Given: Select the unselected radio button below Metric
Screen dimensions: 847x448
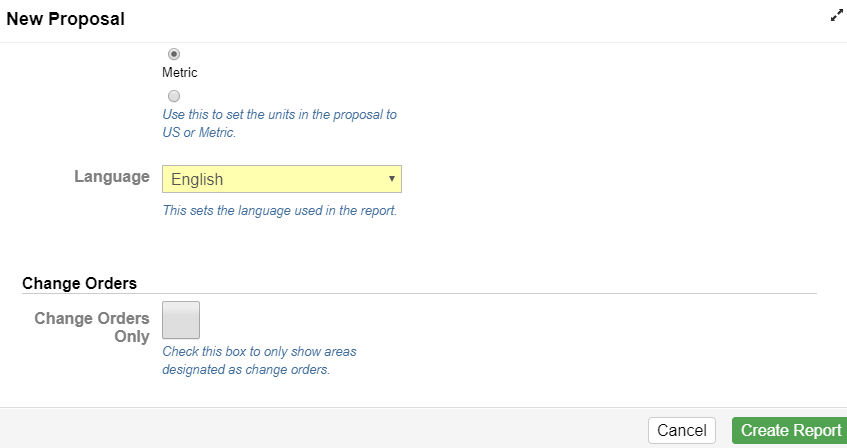Looking at the screenshot, I should click(173, 96).
